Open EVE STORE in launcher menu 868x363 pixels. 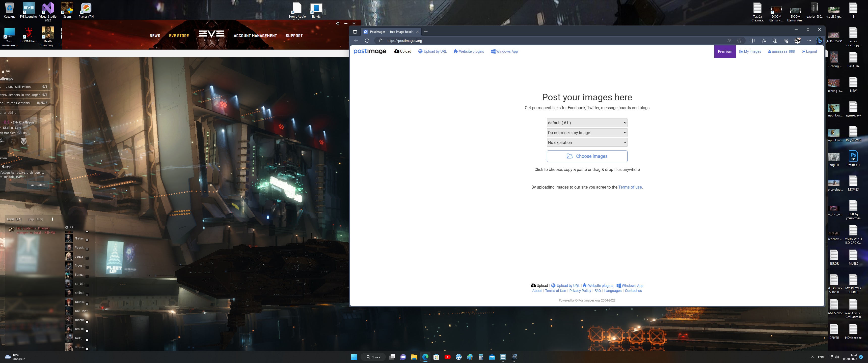click(179, 36)
